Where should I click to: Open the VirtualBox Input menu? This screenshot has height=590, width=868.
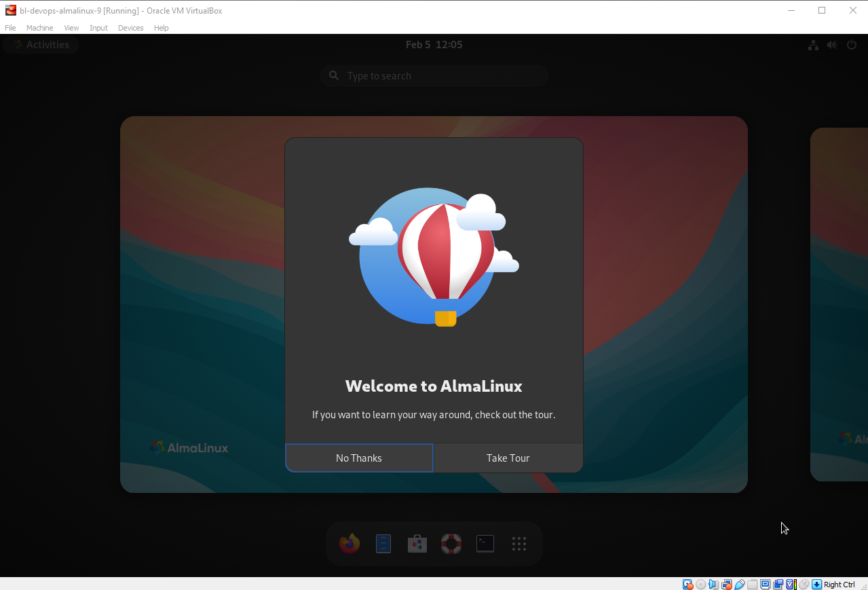point(98,28)
